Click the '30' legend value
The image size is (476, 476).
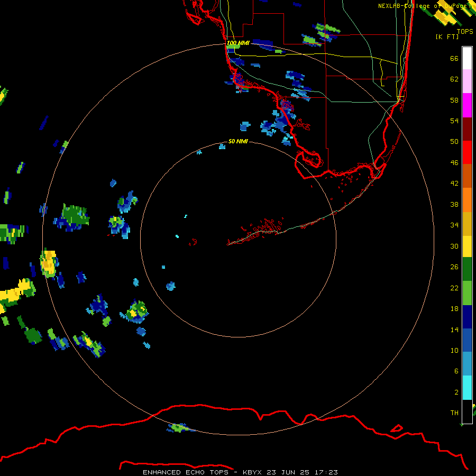[x=454, y=246]
